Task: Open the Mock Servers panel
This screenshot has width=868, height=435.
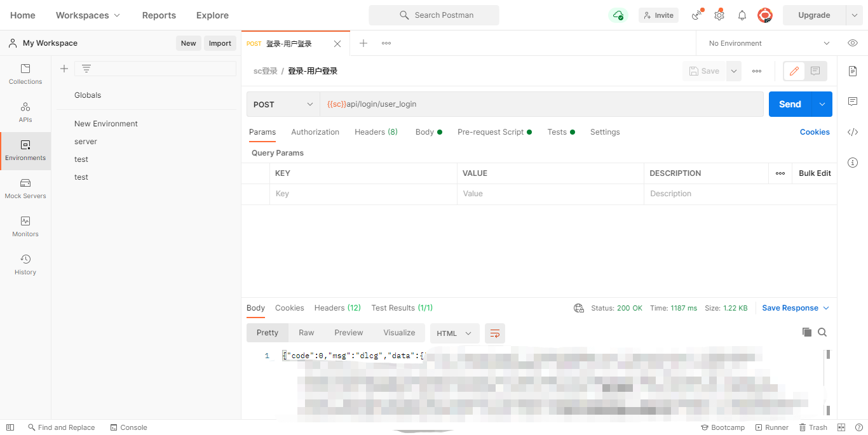Action: click(x=25, y=189)
